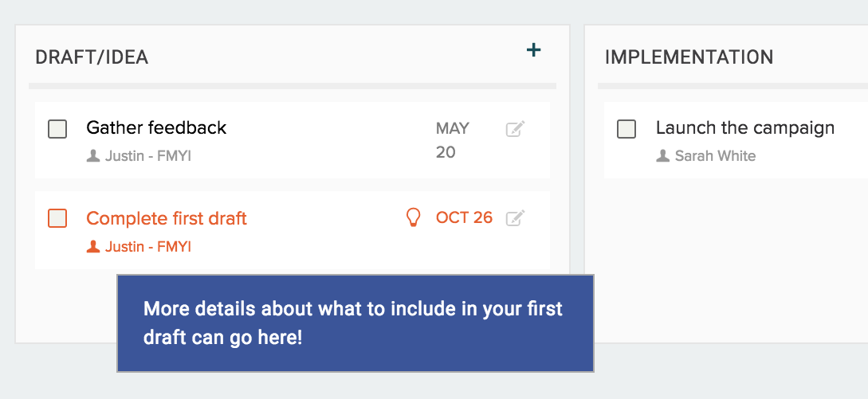868x399 pixels.
Task: Click the MAY 20 due date
Action: click(452, 139)
